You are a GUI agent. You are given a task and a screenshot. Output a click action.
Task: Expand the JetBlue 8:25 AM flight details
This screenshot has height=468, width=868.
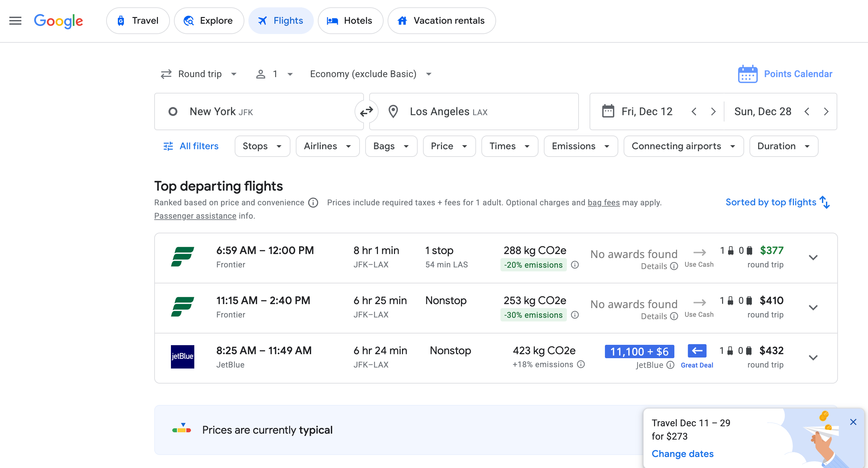[813, 358]
